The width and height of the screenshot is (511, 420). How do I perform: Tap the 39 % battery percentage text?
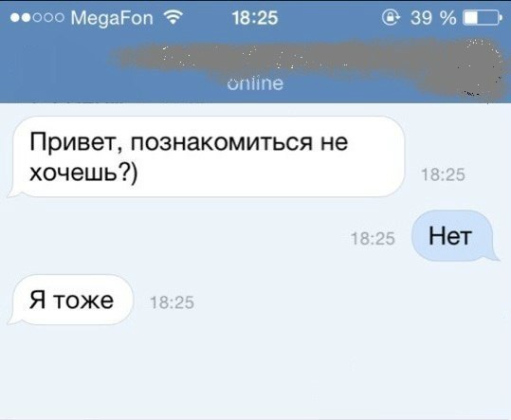coord(433,18)
